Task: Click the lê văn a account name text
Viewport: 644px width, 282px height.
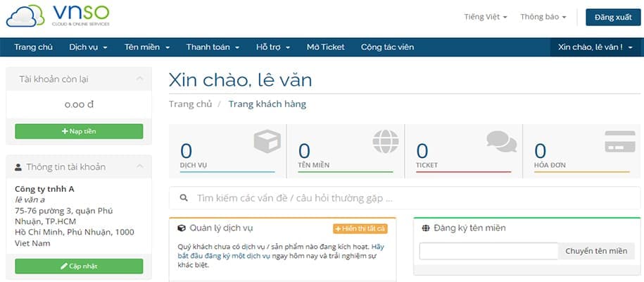Action: click(30, 200)
